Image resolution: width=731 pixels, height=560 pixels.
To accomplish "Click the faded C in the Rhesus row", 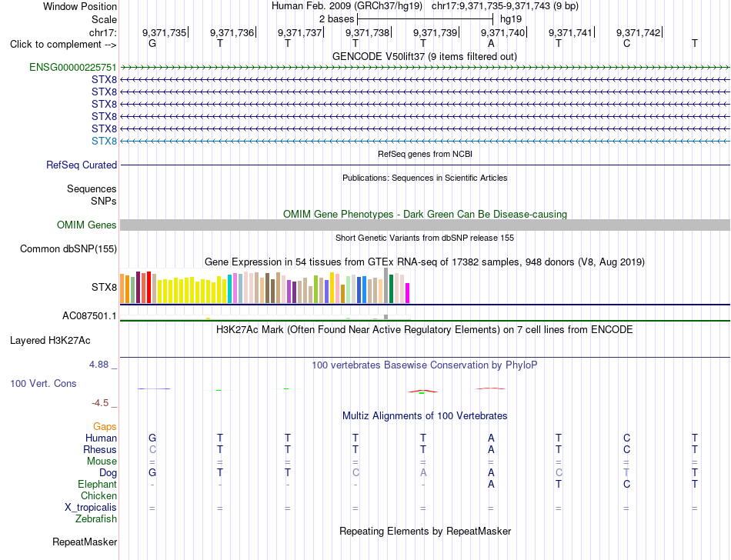I will [x=152, y=449].
